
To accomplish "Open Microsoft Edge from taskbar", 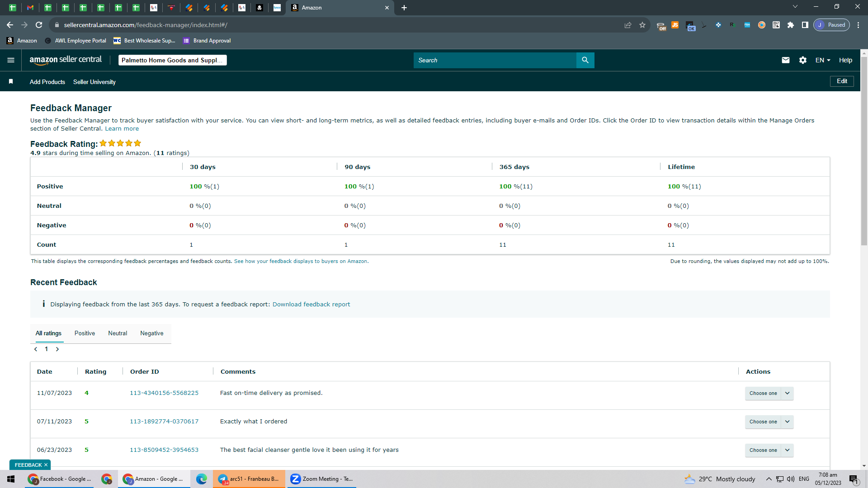I will (x=201, y=479).
